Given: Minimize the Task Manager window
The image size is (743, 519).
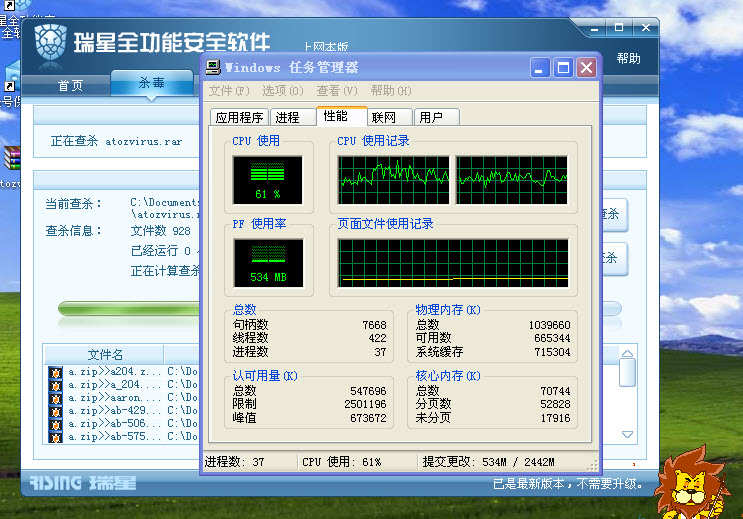Looking at the screenshot, I should coord(540,68).
